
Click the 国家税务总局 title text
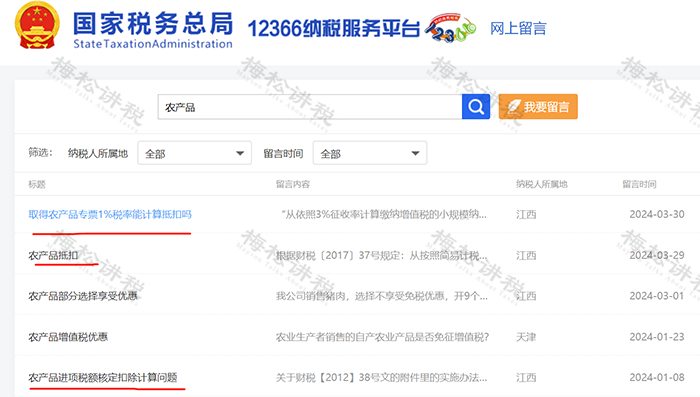(153, 24)
